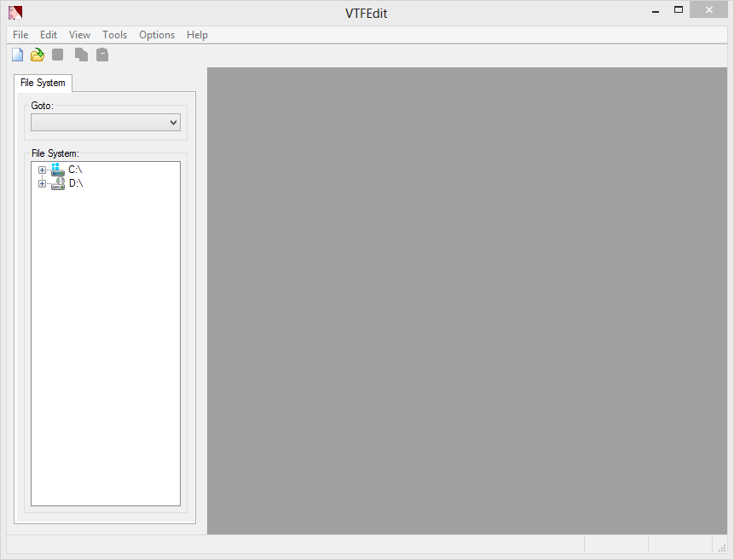
Task: Minimize the VTFEdit window
Action: point(656,10)
